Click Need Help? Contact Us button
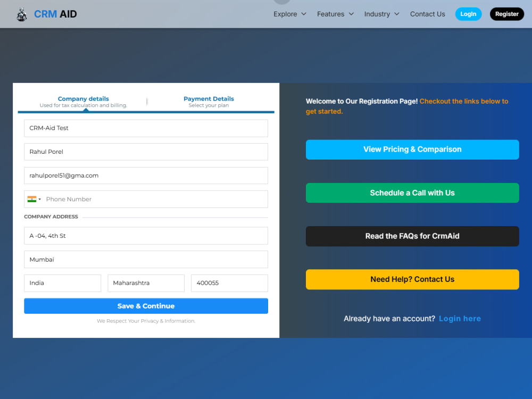Screen dimensions: 532x399 pos(412,279)
